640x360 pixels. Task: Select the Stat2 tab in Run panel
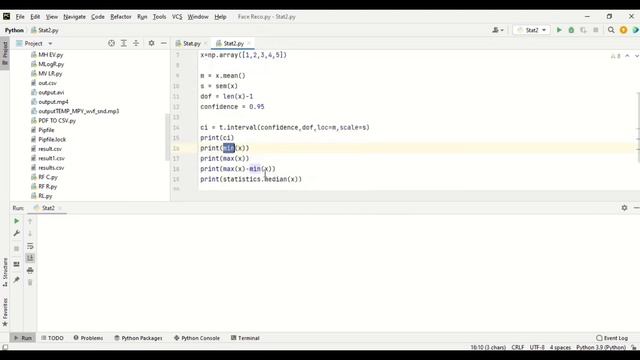click(x=48, y=208)
